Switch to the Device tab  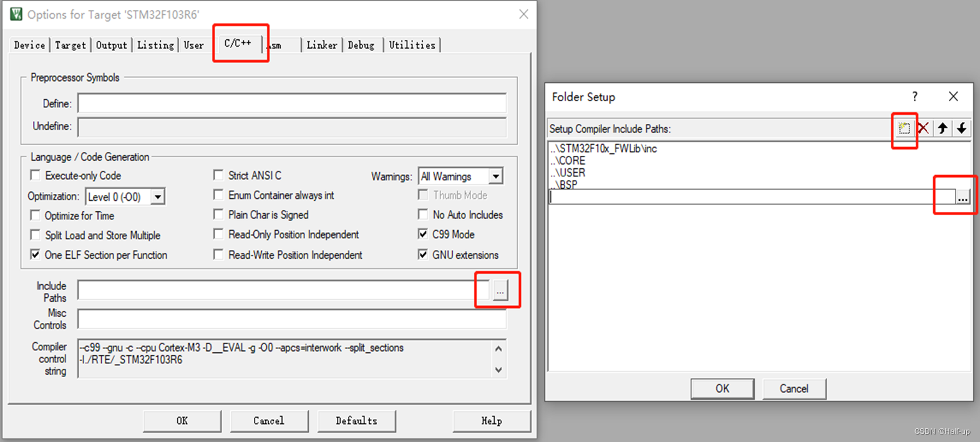29,45
